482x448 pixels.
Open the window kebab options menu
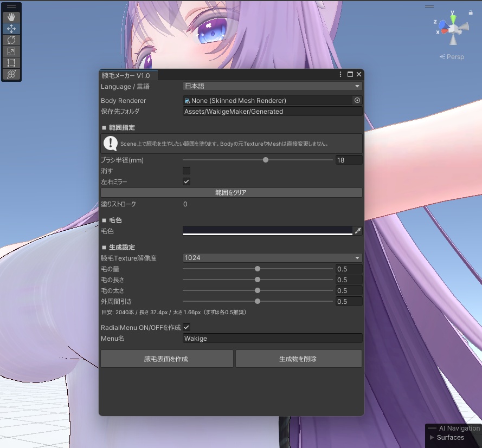pyautogui.click(x=340, y=74)
